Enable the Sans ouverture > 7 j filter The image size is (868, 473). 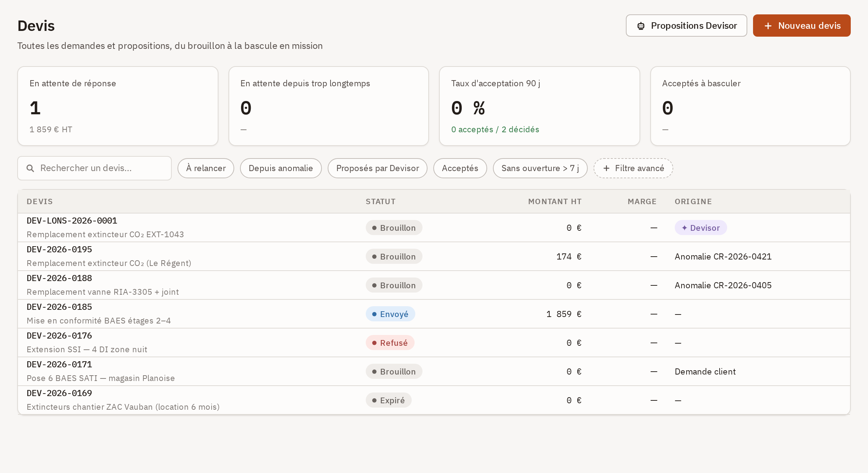click(x=540, y=168)
